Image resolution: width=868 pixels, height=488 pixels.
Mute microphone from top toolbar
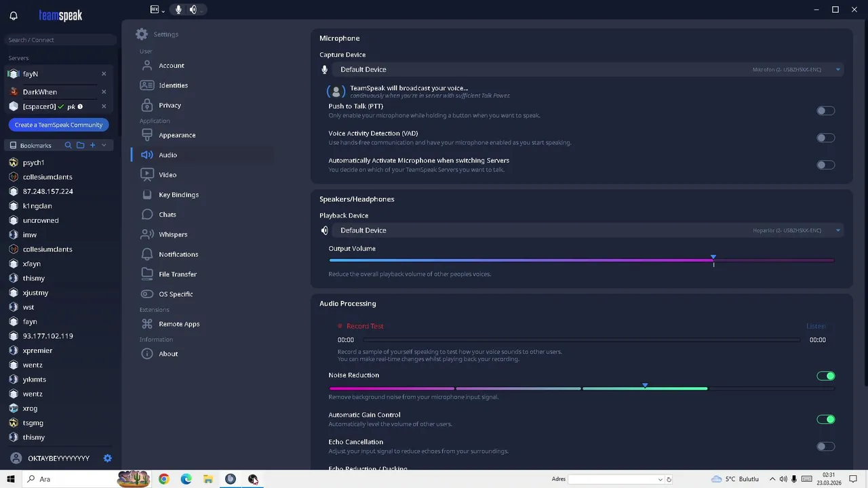(x=179, y=9)
